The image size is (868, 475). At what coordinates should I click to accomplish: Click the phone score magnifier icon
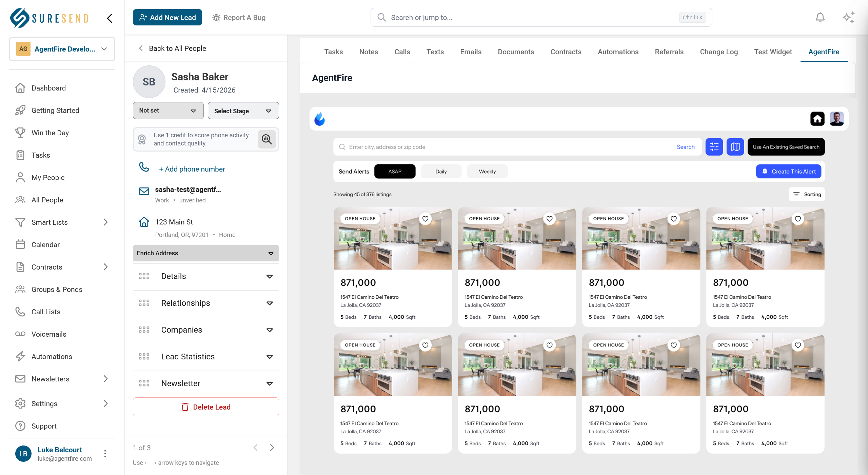click(267, 139)
